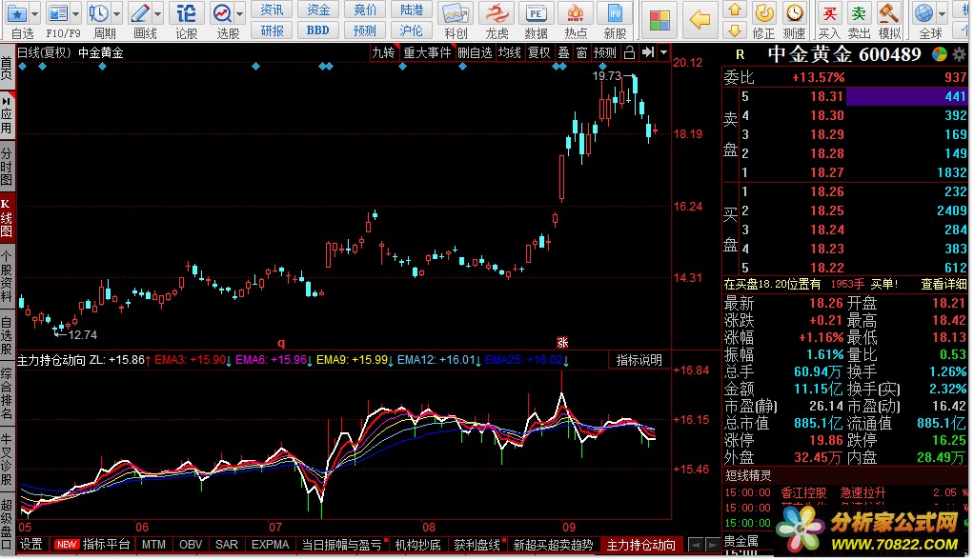
Task: Click the colored pie chart icon beside 600489
Action: [940, 54]
